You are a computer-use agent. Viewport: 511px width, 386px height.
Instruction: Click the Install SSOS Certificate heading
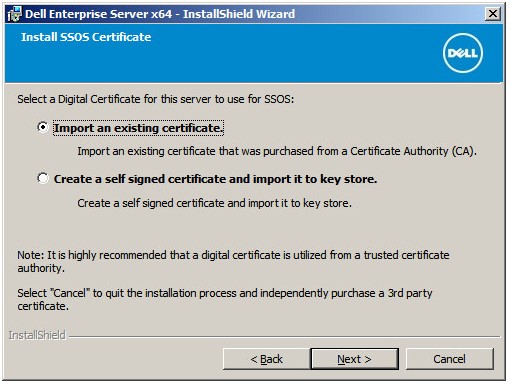coord(86,37)
